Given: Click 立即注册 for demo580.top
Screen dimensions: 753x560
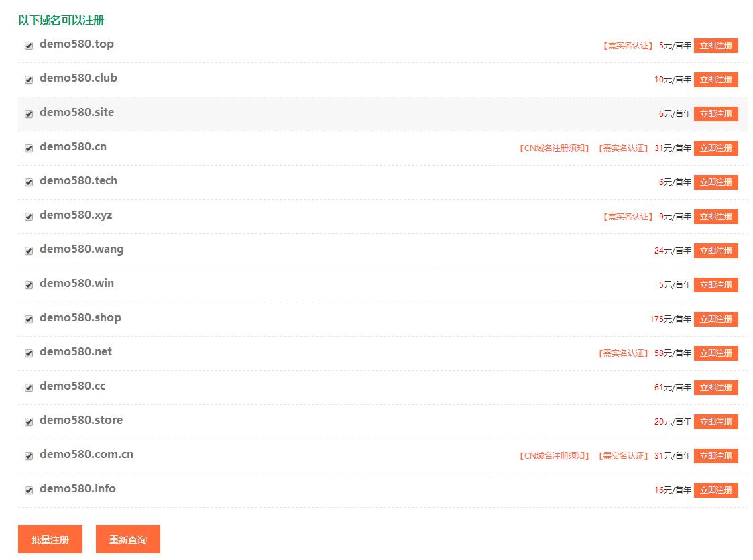Looking at the screenshot, I should pyautogui.click(x=715, y=46).
